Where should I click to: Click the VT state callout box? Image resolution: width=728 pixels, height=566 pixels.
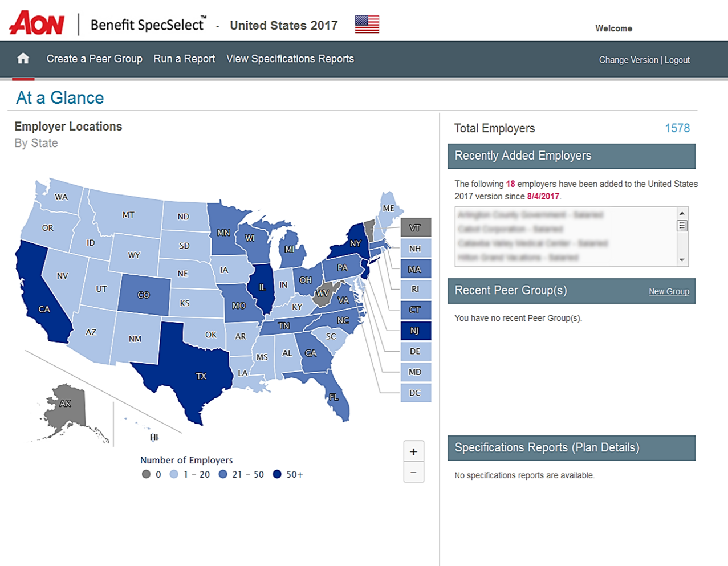pos(416,227)
